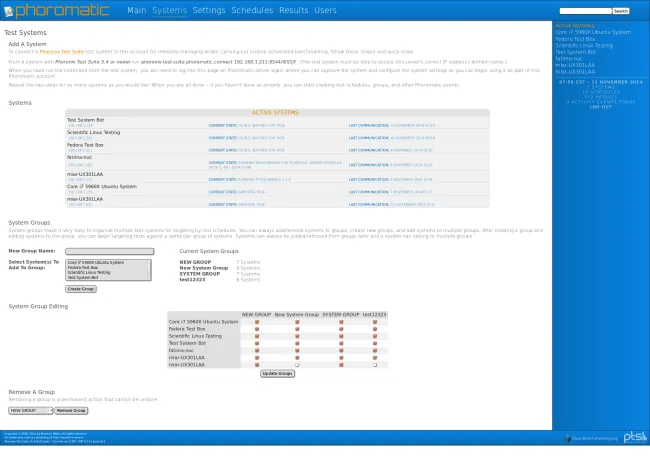The height and width of the screenshot is (456, 650).
Task: Toggle test12323 checkbox for fatima-nuc
Action: coord(375,351)
